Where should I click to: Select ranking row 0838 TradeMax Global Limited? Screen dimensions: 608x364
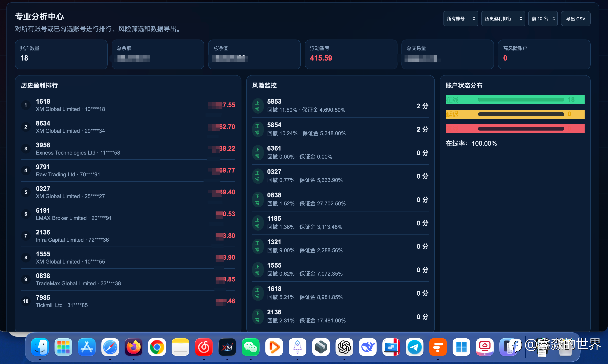[x=128, y=279]
